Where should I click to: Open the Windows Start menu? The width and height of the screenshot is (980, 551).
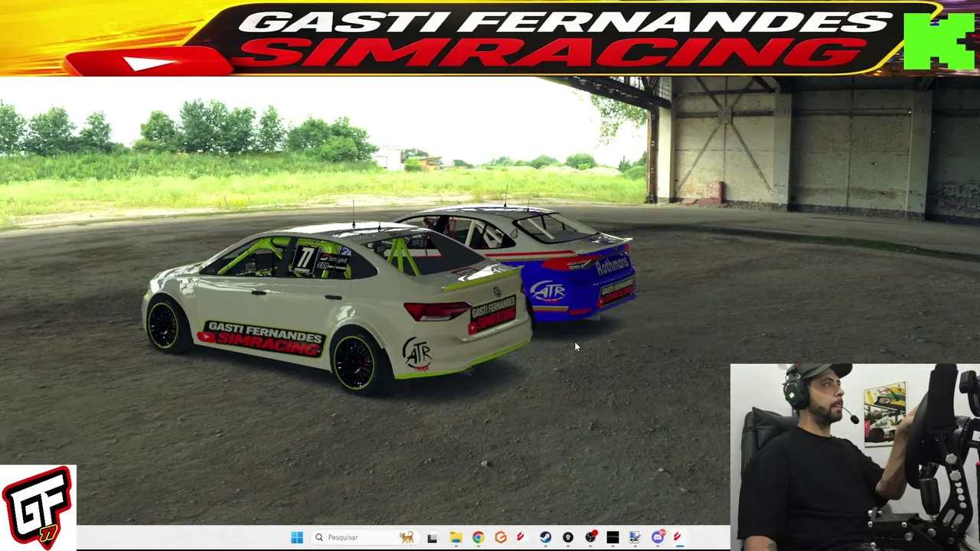pyautogui.click(x=297, y=537)
